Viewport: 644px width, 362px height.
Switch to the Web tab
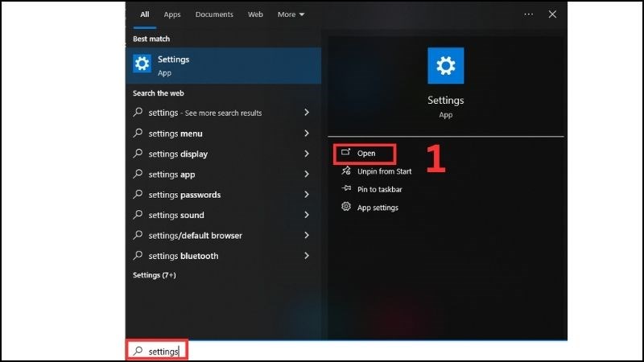click(x=255, y=14)
